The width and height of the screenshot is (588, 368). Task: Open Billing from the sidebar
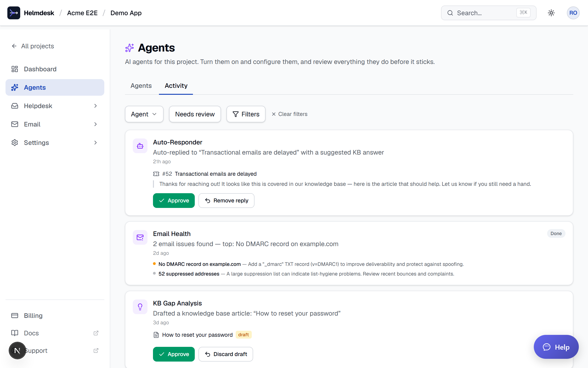tap(55, 315)
